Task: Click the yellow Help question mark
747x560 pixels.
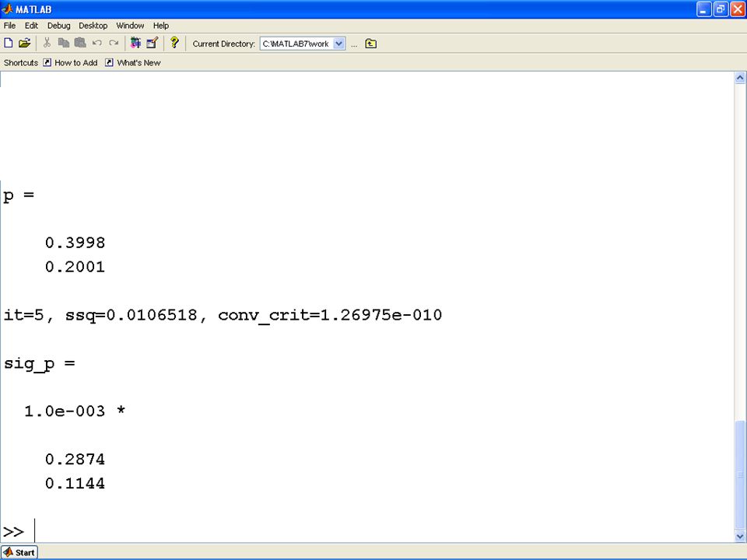Action: 174,43
